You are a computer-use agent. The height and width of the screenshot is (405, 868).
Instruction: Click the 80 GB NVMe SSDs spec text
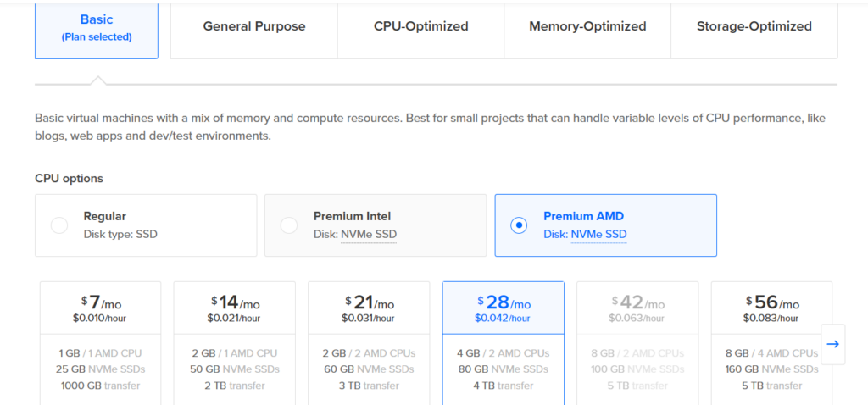[503, 369]
